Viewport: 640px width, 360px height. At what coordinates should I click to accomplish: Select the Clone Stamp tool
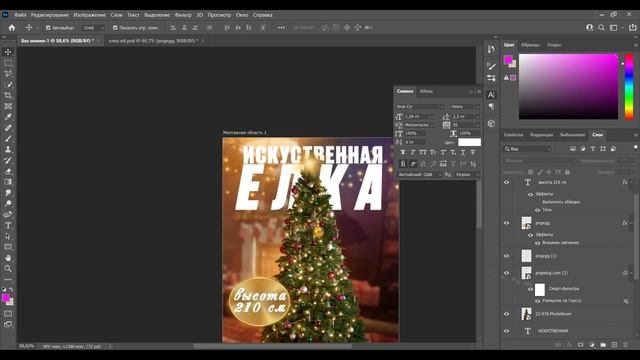8,150
